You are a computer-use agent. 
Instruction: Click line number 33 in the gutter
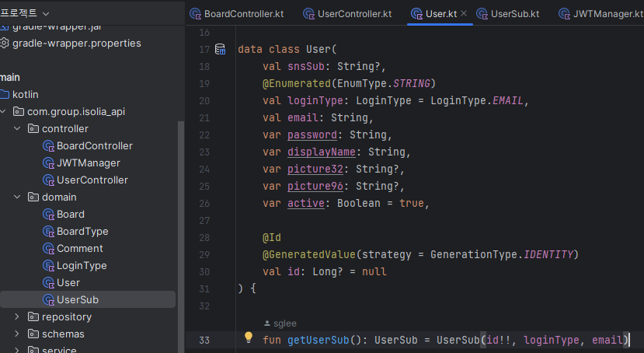point(204,341)
